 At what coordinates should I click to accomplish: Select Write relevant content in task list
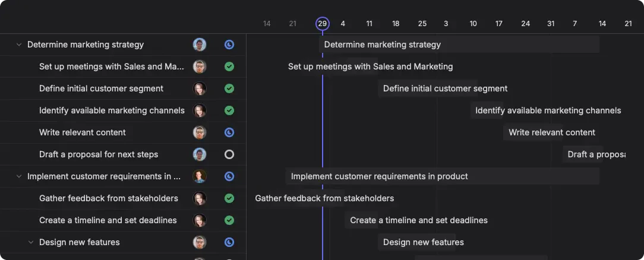(x=82, y=132)
